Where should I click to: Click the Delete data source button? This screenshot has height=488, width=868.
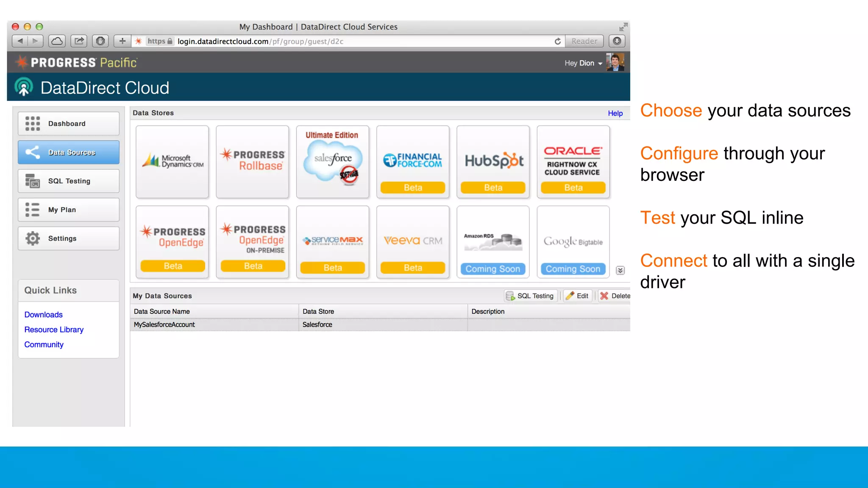point(615,296)
